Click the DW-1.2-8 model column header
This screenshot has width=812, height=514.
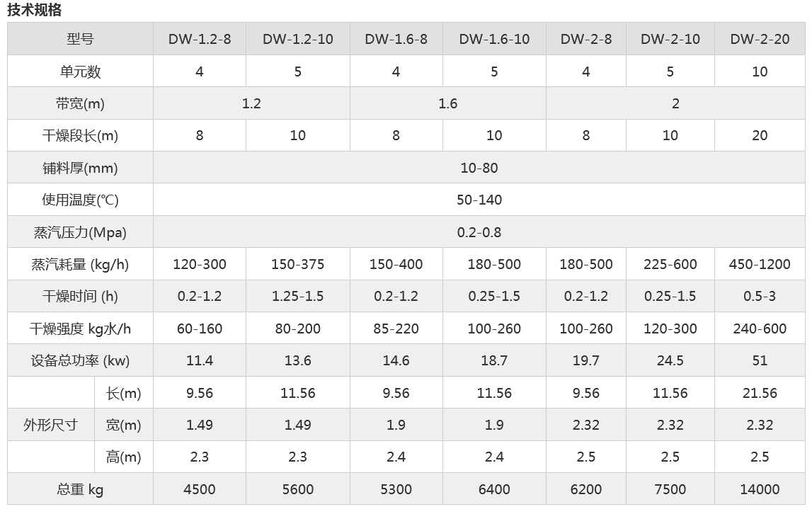coord(199,39)
